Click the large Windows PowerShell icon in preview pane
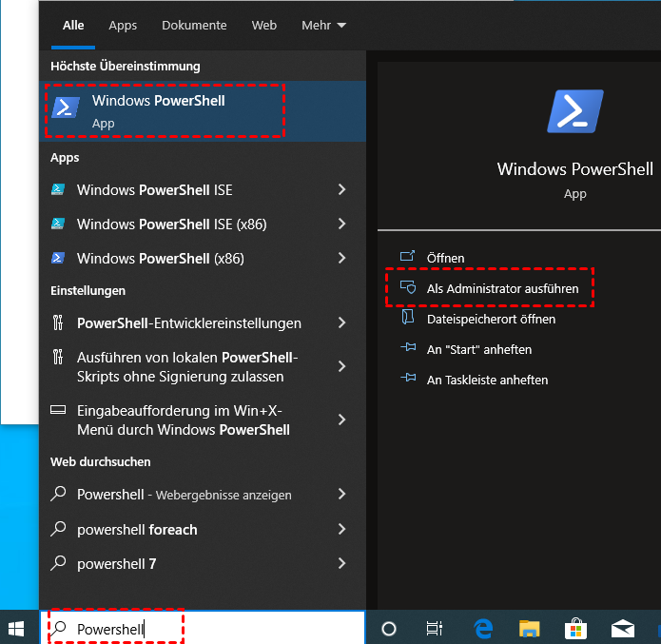 (575, 111)
